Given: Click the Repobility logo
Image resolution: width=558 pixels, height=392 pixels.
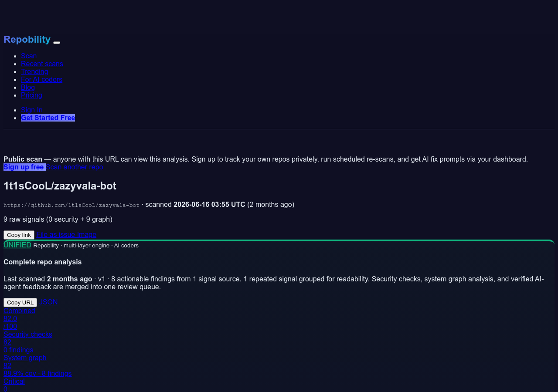Looking at the screenshot, I should click(x=27, y=39).
